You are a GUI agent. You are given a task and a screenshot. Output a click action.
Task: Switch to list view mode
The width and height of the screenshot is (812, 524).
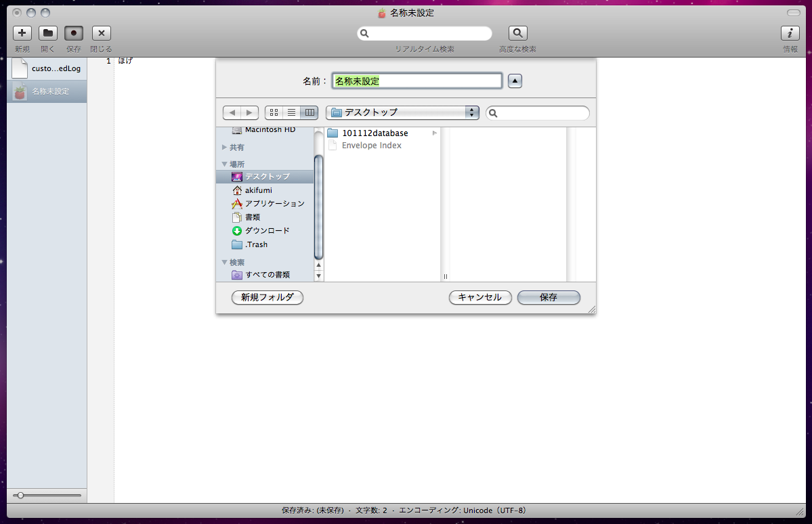pyautogui.click(x=292, y=113)
